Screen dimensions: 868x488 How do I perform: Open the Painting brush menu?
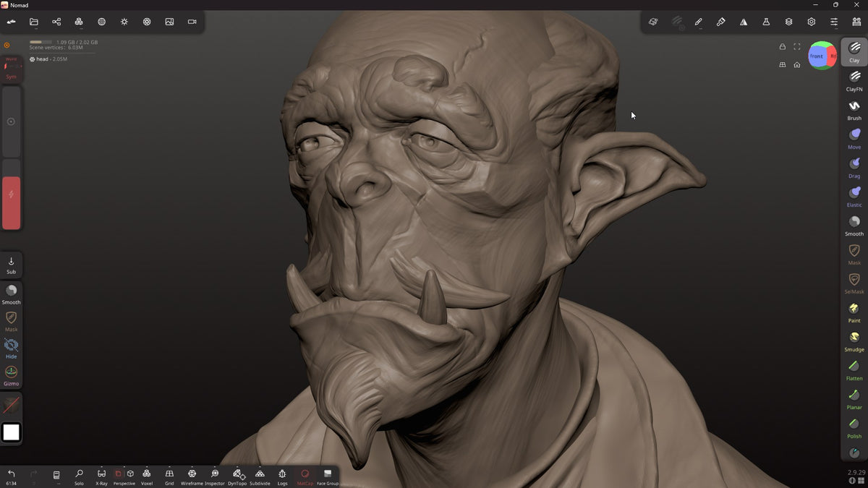click(x=720, y=22)
